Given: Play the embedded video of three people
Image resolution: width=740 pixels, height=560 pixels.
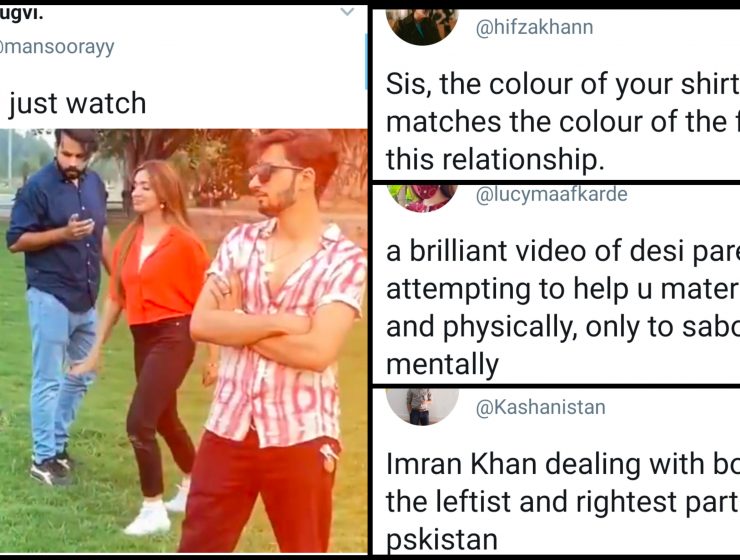Looking at the screenshot, I should pyautogui.click(x=183, y=341).
